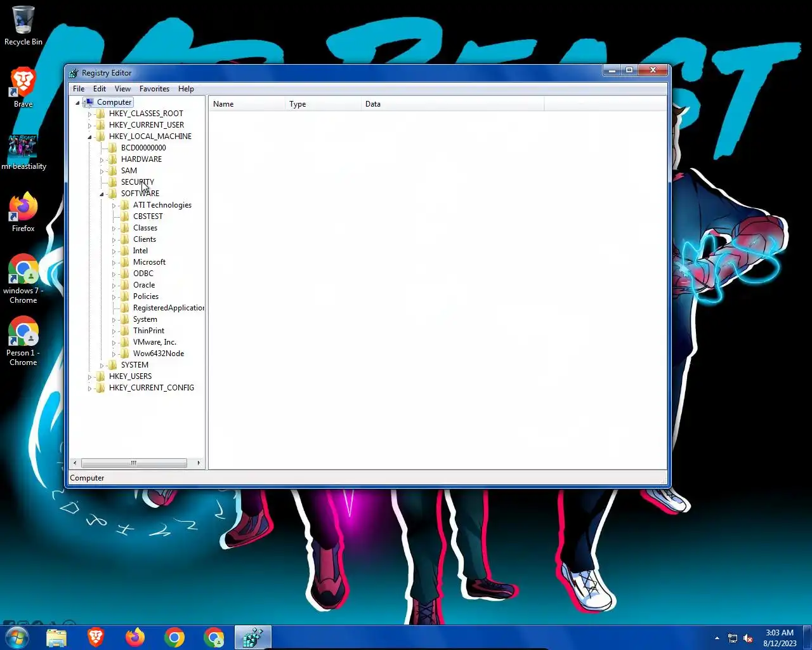
Task: Select the SECURITY key
Action: [x=137, y=182]
